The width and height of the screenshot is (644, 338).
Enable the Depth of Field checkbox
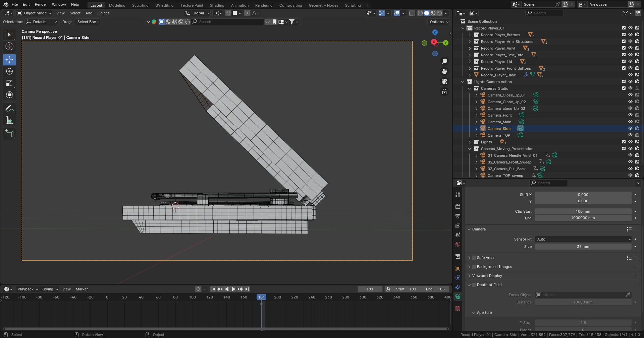(x=474, y=285)
